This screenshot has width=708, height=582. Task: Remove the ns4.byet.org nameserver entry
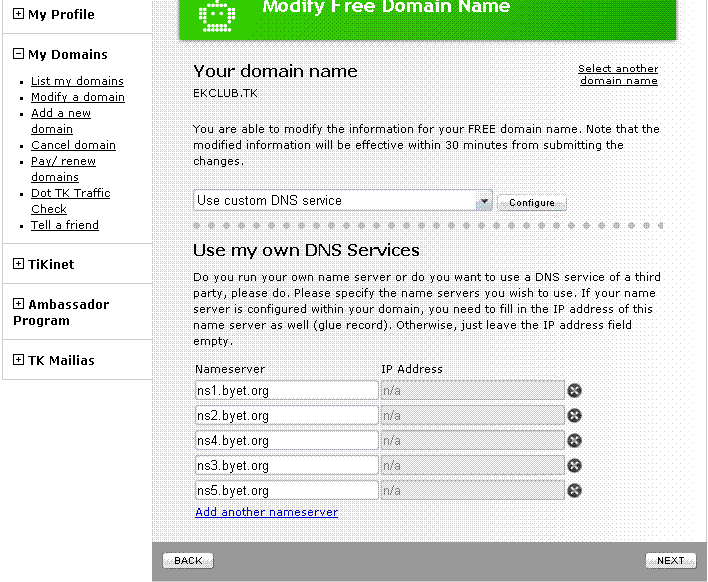tap(575, 441)
